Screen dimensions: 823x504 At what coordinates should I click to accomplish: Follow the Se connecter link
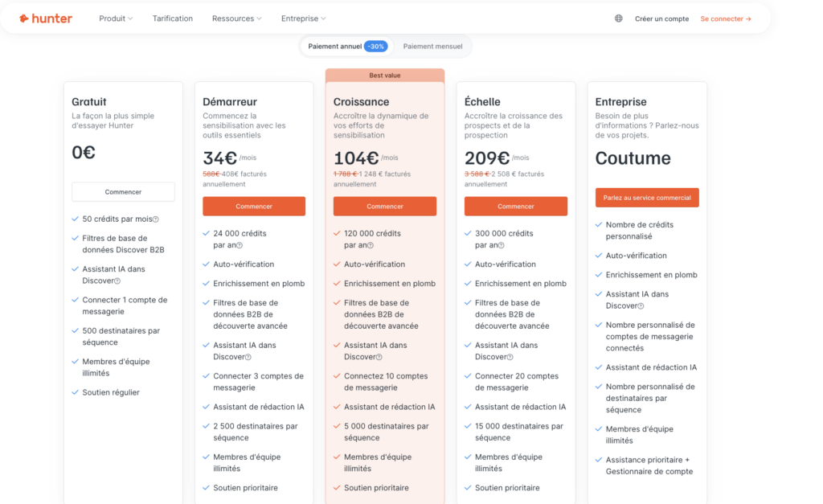(x=725, y=18)
